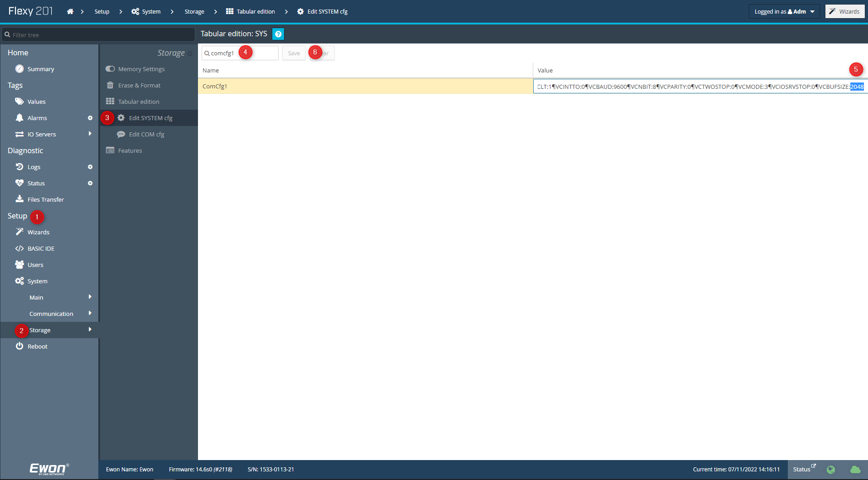Screen dimensions: 868x480
Task: Select Erase & Format entry
Action: 139,85
